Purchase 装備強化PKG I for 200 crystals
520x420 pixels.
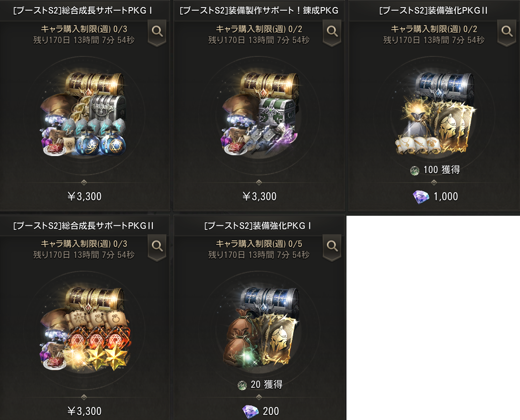click(261, 411)
